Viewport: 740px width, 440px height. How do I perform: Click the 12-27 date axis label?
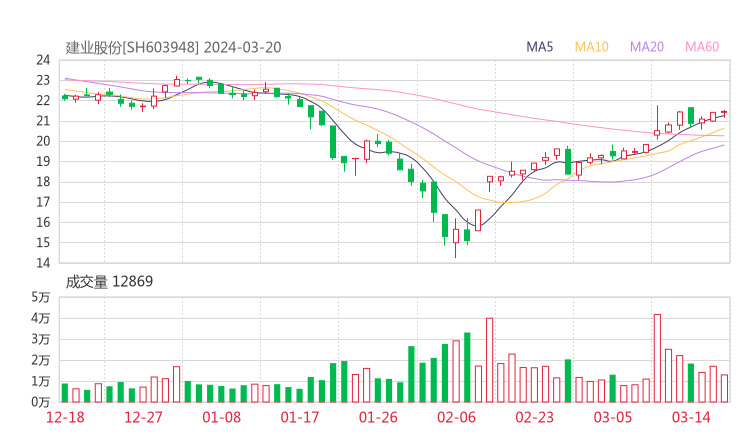click(143, 417)
